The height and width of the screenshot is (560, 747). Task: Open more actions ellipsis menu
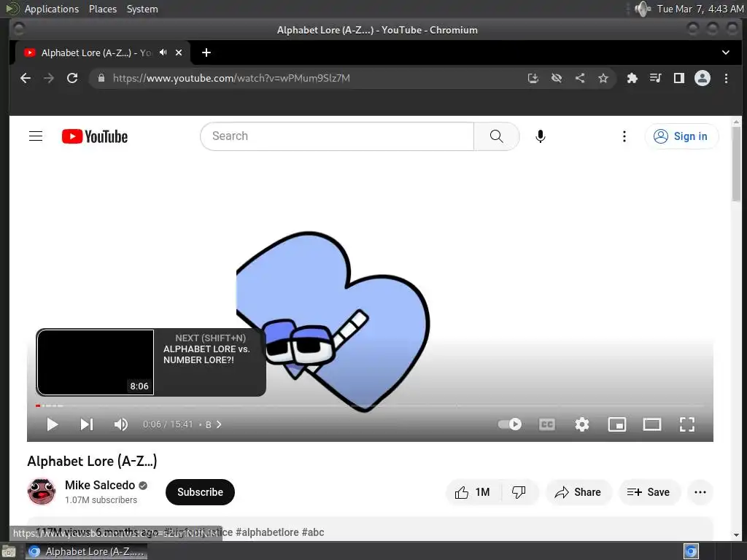click(700, 492)
